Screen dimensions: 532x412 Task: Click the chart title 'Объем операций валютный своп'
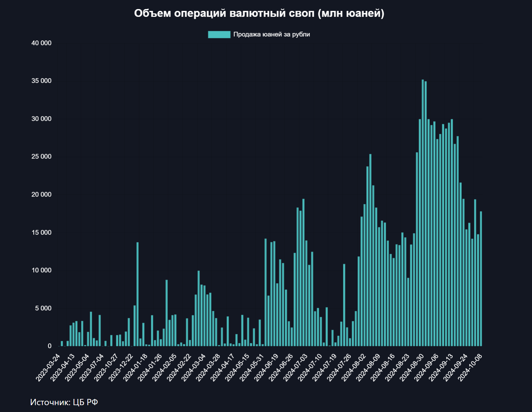coord(259,13)
